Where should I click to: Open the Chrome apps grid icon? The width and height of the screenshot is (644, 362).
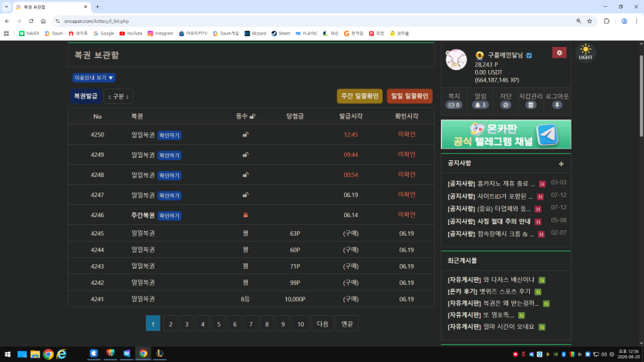point(7,34)
